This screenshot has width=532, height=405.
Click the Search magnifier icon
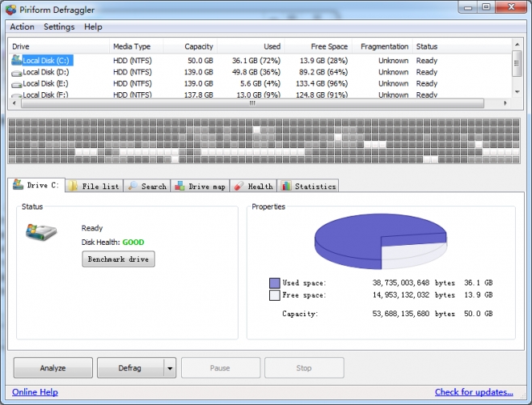[x=133, y=186]
